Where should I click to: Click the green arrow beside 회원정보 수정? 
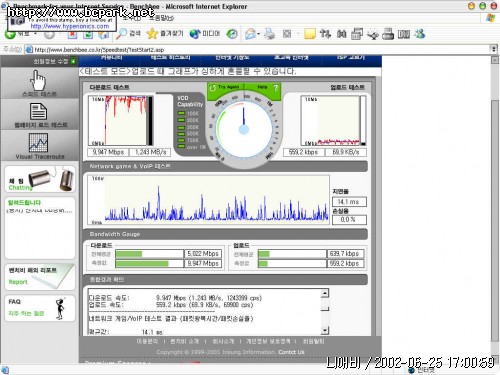point(73,61)
